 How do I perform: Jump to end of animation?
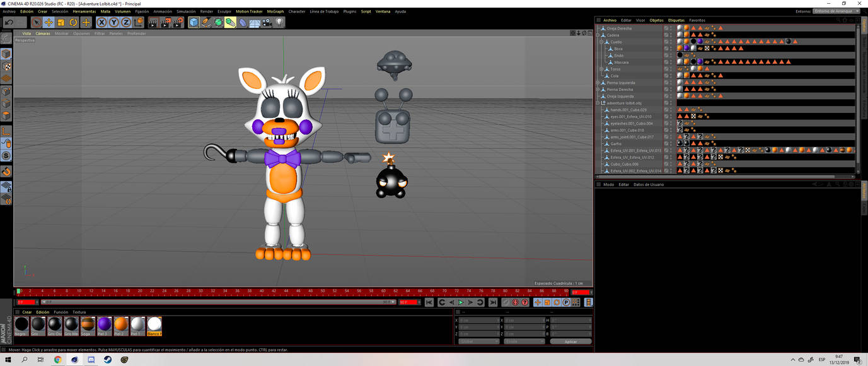pyautogui.click(x=492, y=303)
